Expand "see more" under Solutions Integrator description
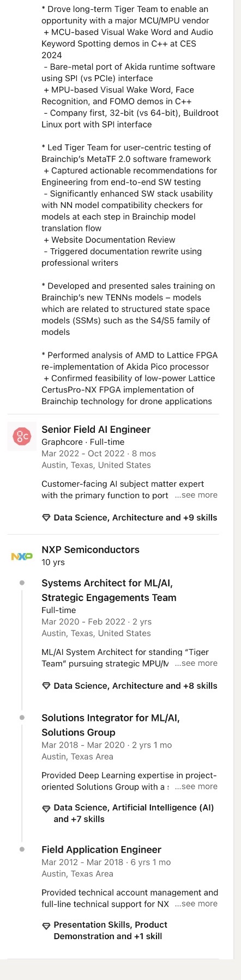 pyautogui.click(x=196, y=786)
